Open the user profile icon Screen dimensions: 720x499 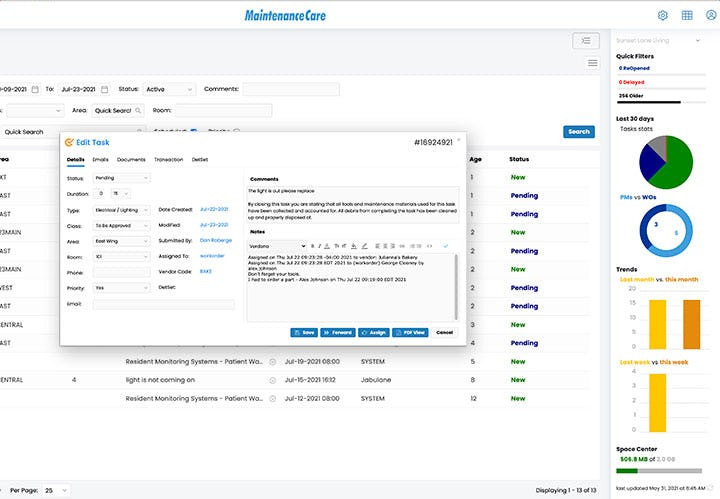click(x=711, y=15)
